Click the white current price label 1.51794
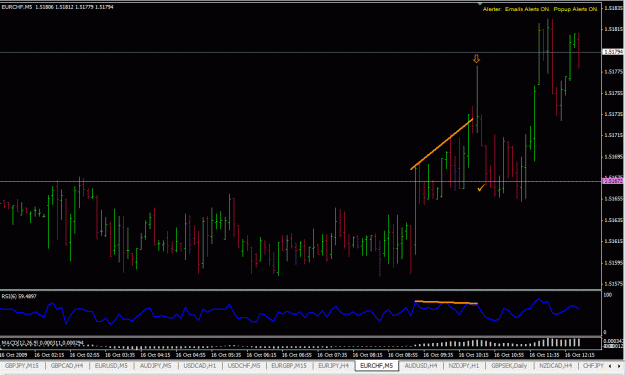 613,52
